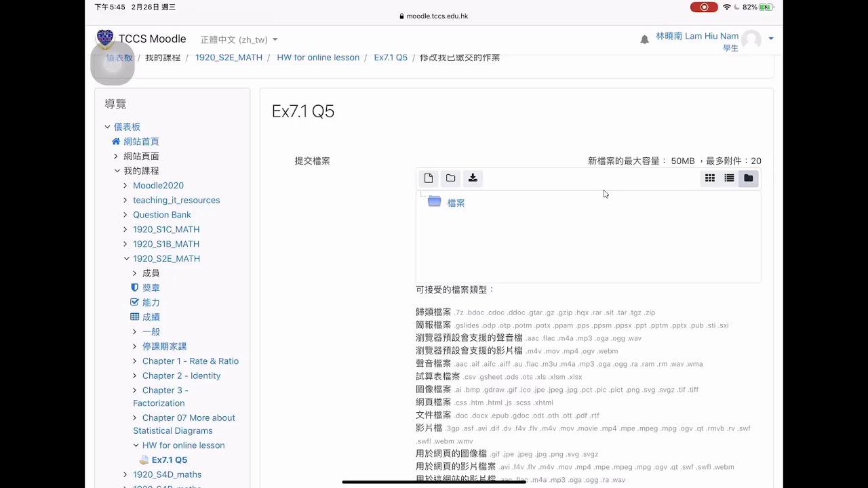The image size is (868, 488).
Task: Click the badge shield icon beside 獎章
Action: [134, 287]
